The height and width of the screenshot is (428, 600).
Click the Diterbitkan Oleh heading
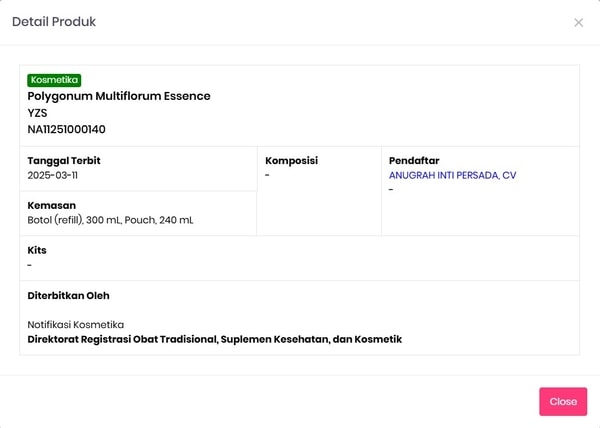tap(68, 296)
